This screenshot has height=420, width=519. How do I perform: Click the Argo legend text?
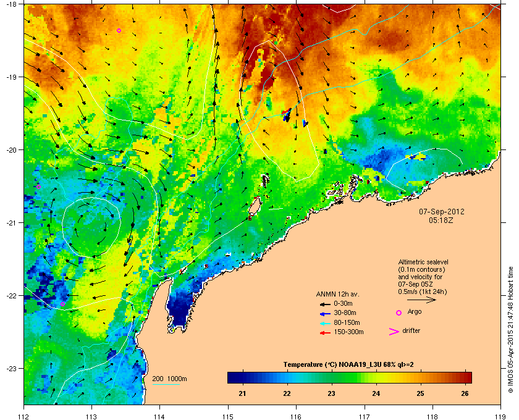tap(415, 312)
